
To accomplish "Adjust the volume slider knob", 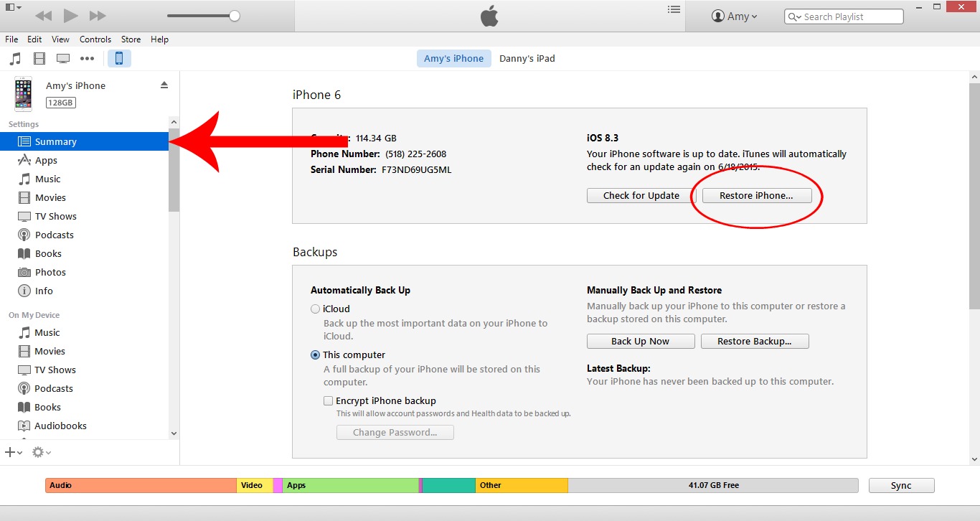I will click(235, 16).
